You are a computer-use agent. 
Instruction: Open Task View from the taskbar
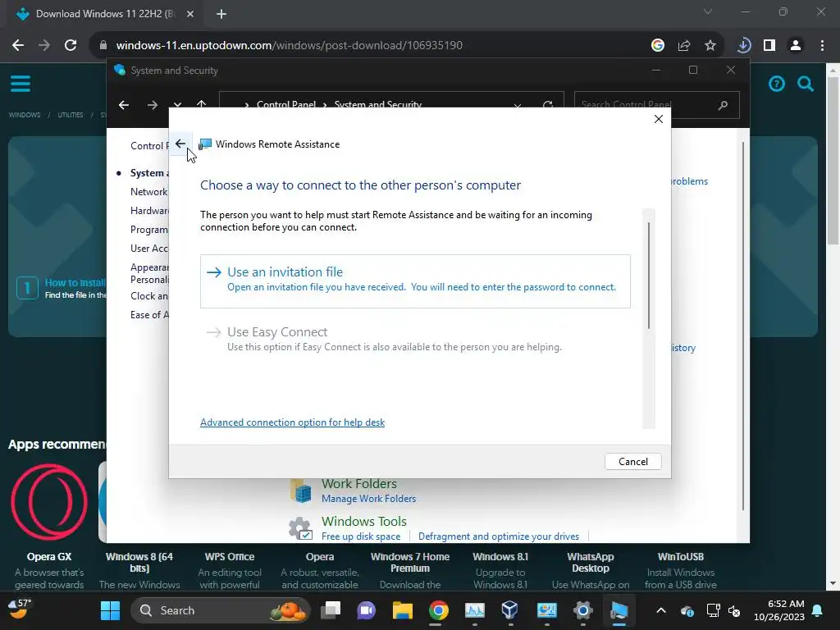coord(331,610)
